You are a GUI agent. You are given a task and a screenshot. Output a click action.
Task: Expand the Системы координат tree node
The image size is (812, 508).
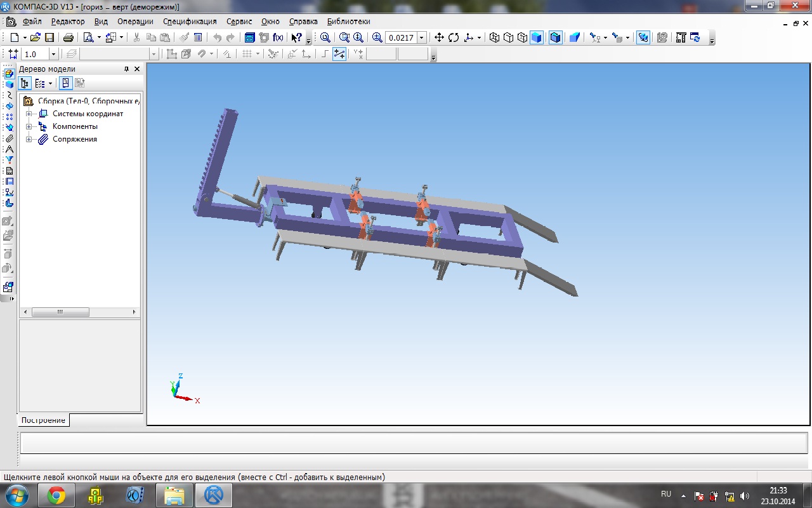pos(29,114)
